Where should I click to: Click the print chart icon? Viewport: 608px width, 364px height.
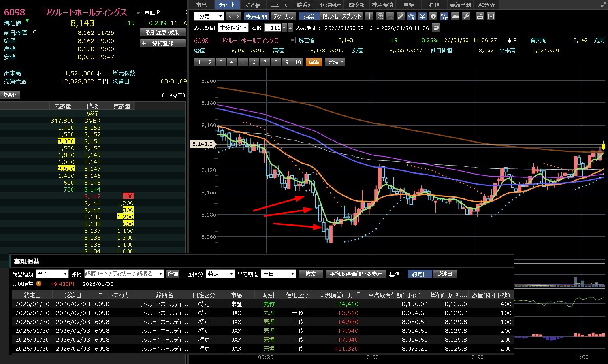pos(480,16)
